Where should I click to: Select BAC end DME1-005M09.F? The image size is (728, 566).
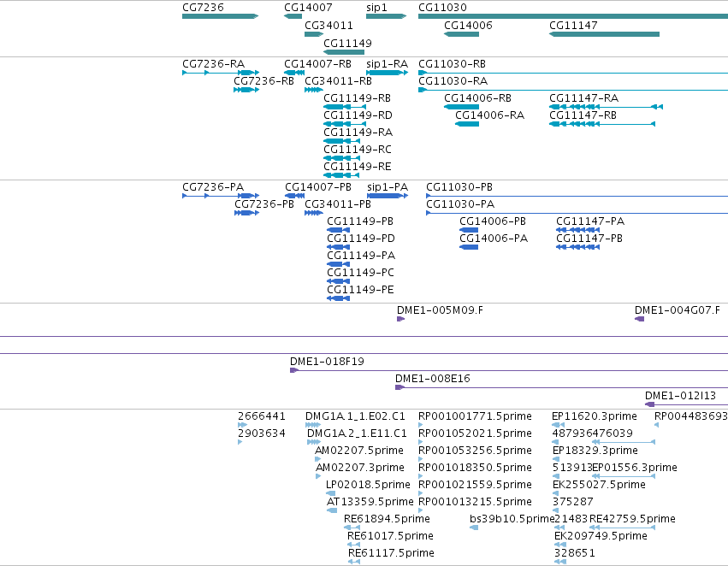point(400,319)
